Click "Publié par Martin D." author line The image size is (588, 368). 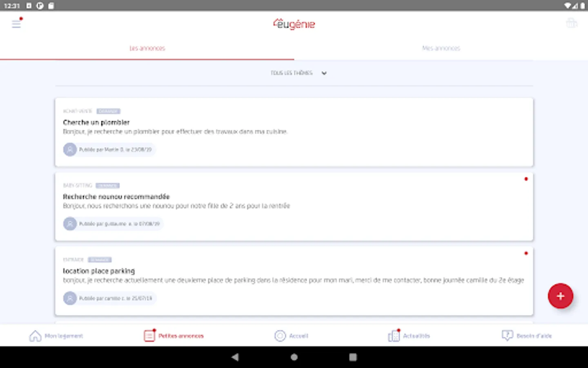coord(115,150)
